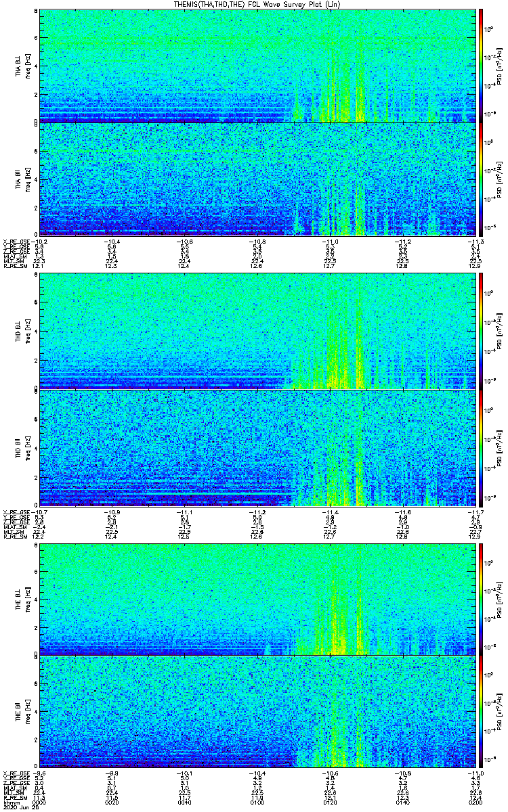
Task: Click the '0040' time tick label
Action: [184, 802]
